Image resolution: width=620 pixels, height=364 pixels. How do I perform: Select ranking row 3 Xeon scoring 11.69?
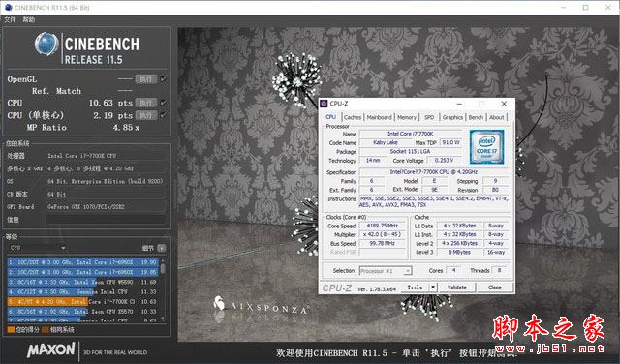click(83, 282)
